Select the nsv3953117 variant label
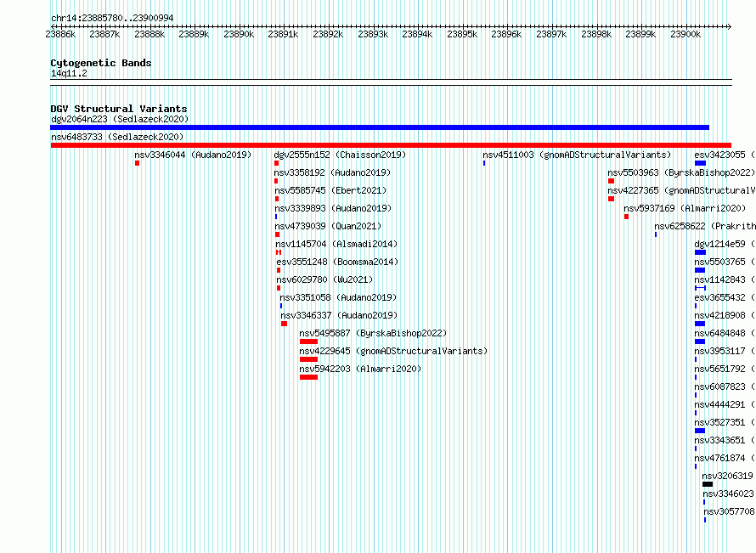Viewport: 756px width, 553px height. [725, 351]
